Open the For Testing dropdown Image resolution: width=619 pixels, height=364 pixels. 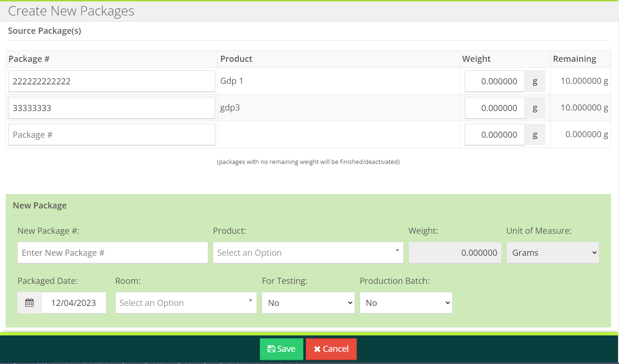[308, 303]
